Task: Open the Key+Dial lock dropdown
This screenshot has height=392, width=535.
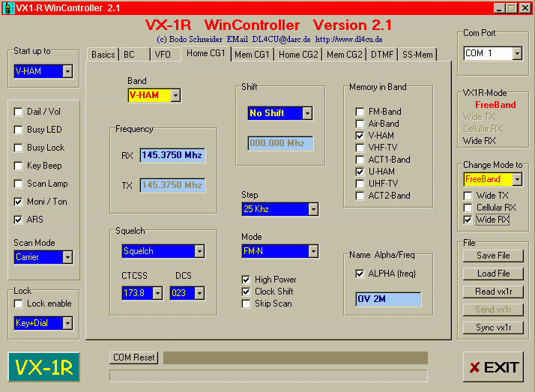Action: (x=67, y=323)
